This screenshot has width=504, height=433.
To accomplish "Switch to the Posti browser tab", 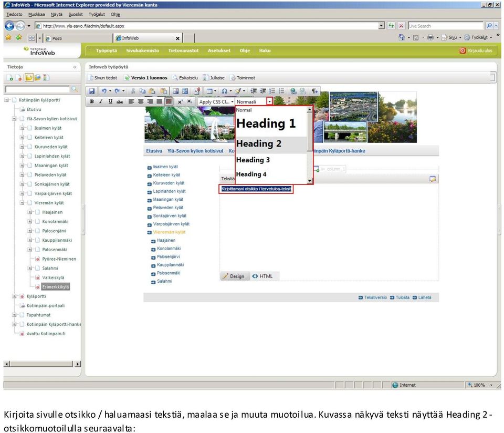I will click(78, 38).
